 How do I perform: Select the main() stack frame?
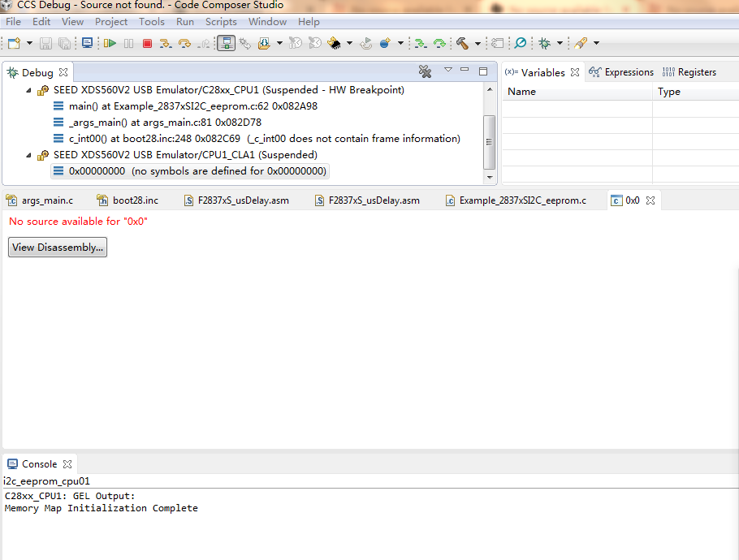pos(193,106)
